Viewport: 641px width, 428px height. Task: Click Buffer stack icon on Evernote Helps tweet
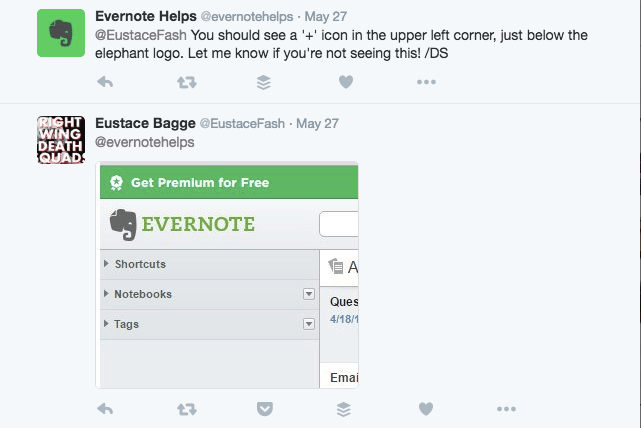pyautogui.click(x=264, y=83)
